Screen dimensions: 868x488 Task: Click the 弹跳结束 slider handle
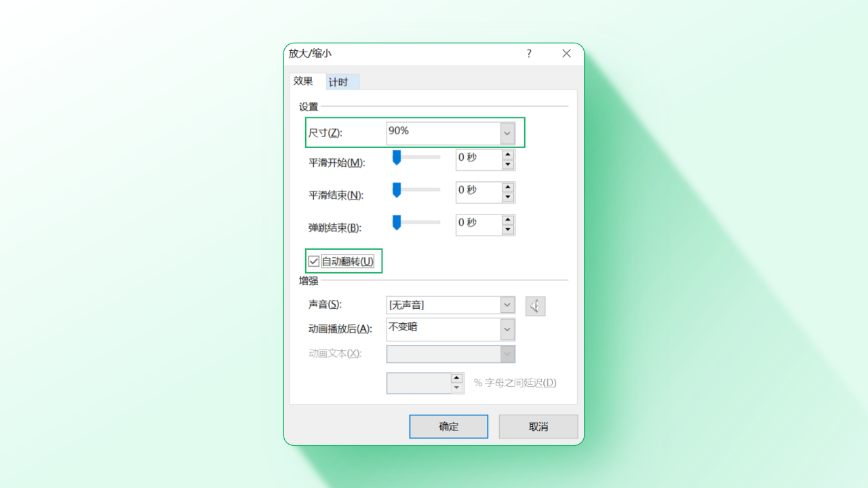(397, 223)
